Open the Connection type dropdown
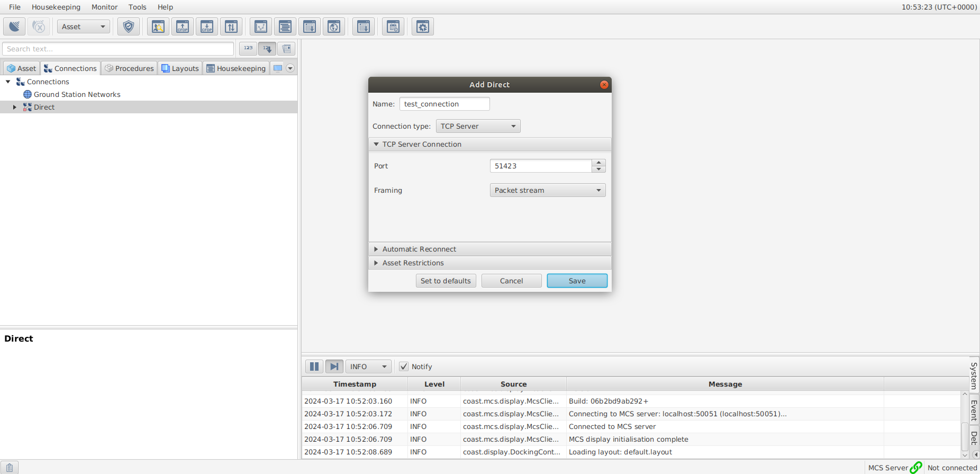The height and width of the screenshot is (474, 980). [478, 126]
